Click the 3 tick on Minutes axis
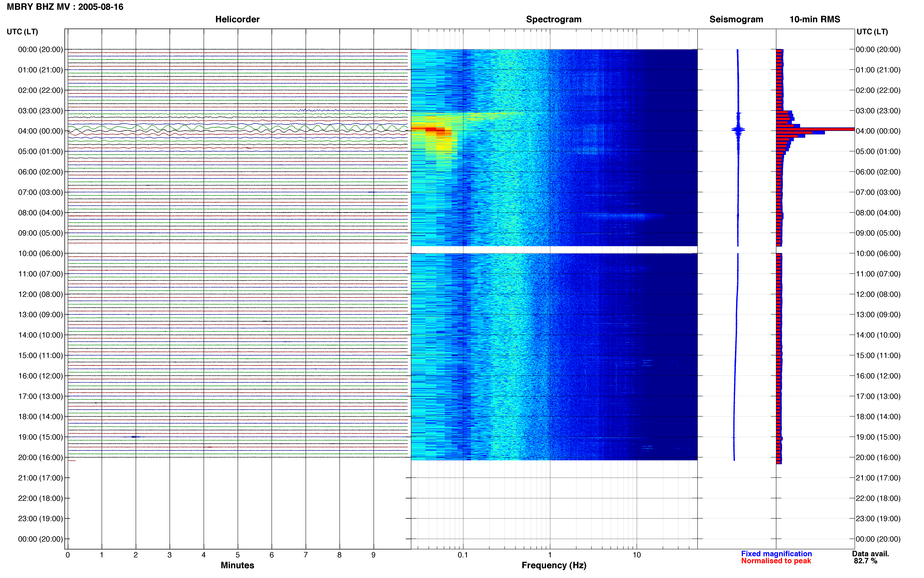Screen dimensions: 924x578 pyautogui.click(x=170, y=555)
